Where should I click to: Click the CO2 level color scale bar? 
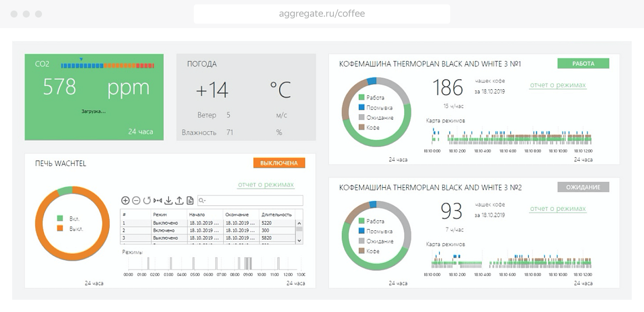tap(107, 65)
